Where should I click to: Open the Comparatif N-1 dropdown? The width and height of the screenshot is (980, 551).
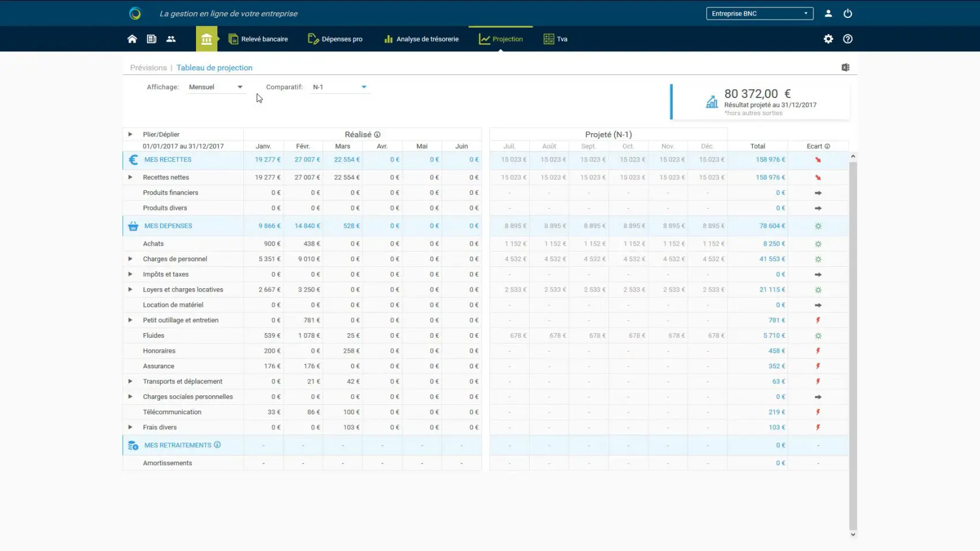tap(340, 87)
